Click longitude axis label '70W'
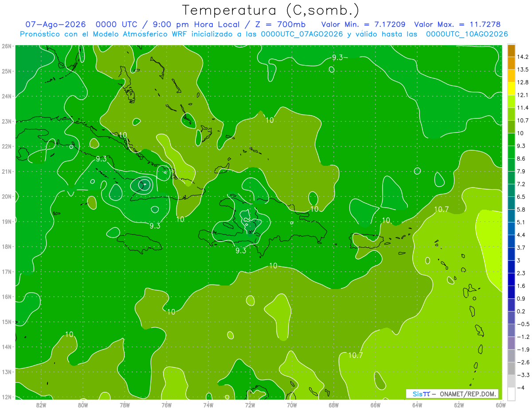Viewport: 532px width, 411px height. click(292, 405)
